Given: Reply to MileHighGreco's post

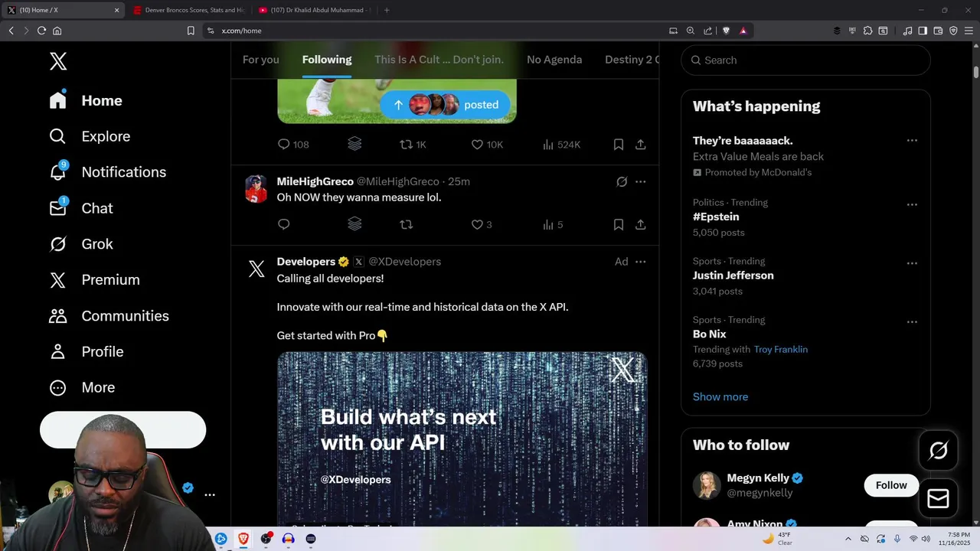Looking at the screenshot, I should pyautogui.click(x=283, y=224).
